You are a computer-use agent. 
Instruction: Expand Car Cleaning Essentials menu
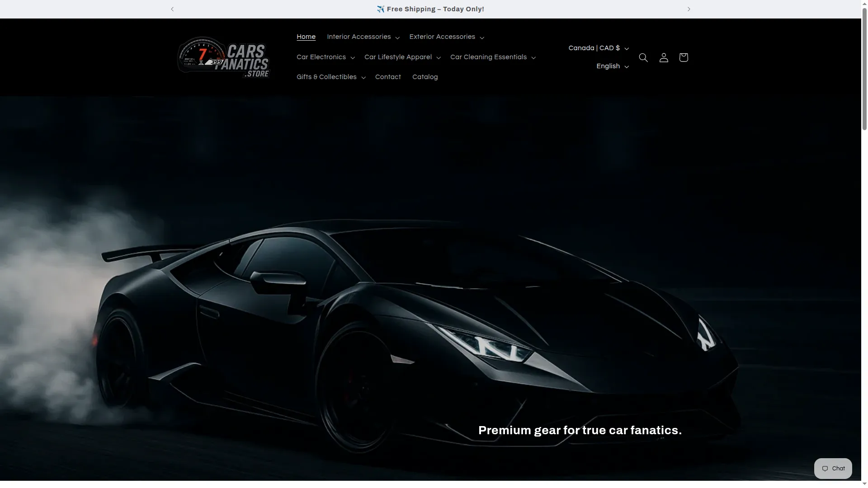pos(493,57)
